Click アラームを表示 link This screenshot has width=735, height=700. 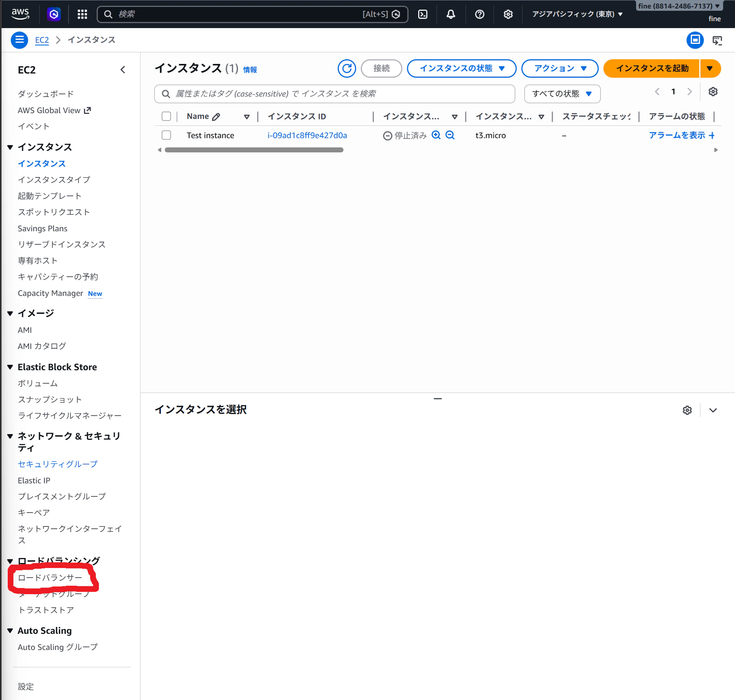pos(677,135)
